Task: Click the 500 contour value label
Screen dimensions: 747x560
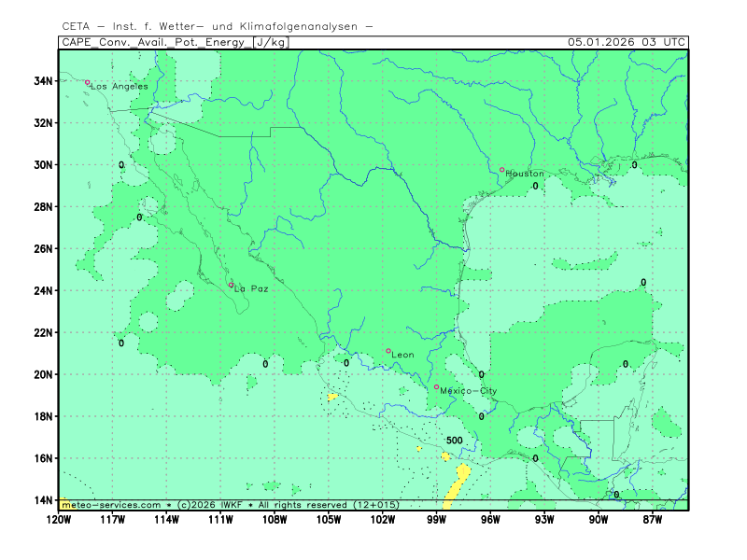Action: click(x=454, y=441)
